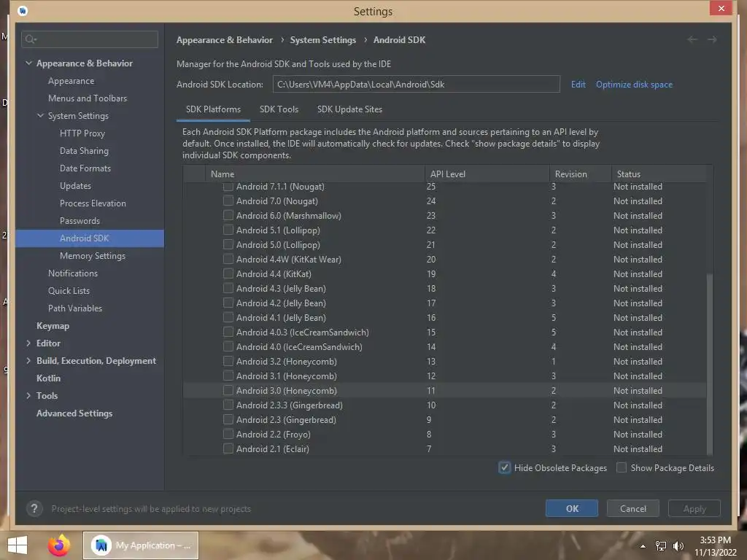Viewport: 747px width, 560px height.
Task: Open the Windows Start button
Action: point(18,545)
